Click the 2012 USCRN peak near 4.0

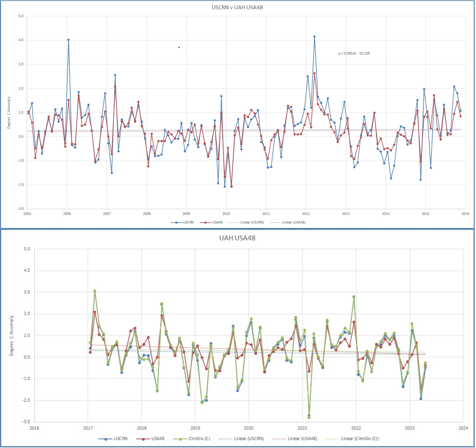[x=314, y=37]
